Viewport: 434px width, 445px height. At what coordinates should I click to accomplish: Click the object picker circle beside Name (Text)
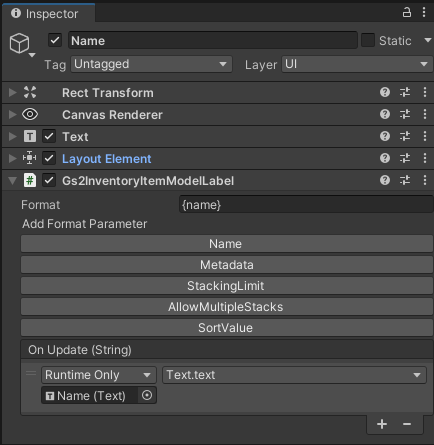[x=147, y=395]
